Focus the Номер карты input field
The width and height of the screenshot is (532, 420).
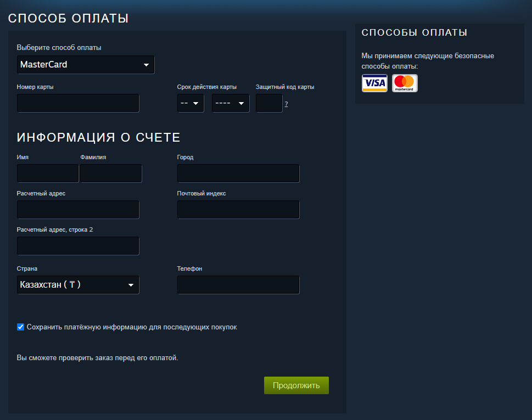[78, 103]
